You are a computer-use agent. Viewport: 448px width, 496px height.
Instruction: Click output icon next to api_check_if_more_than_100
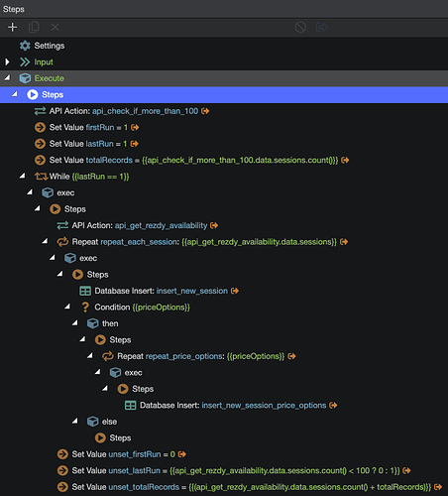point(205,111)
